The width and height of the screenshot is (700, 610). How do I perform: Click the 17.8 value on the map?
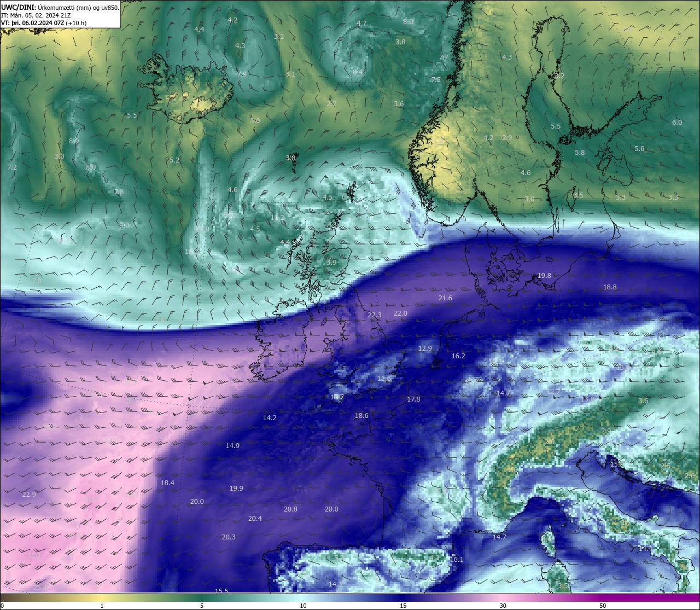[x=413, y=399]
